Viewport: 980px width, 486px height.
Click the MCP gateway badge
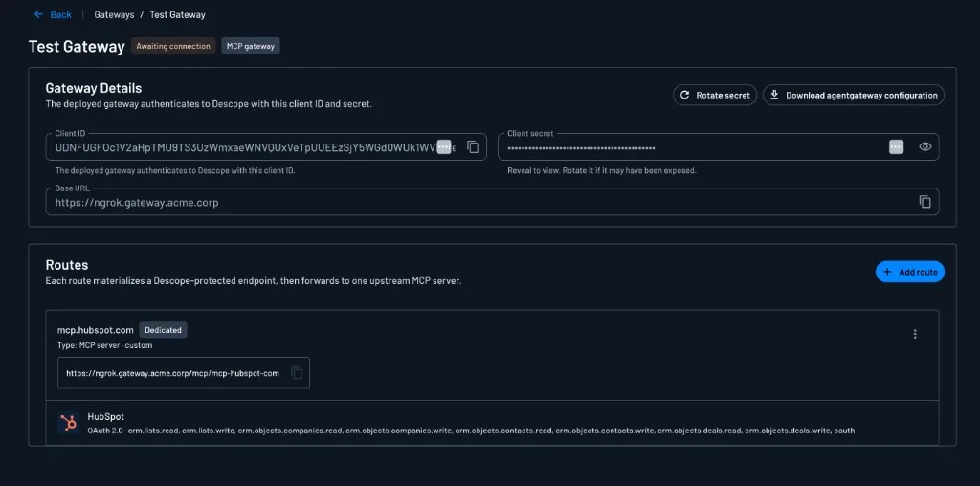tap(251, 46)
